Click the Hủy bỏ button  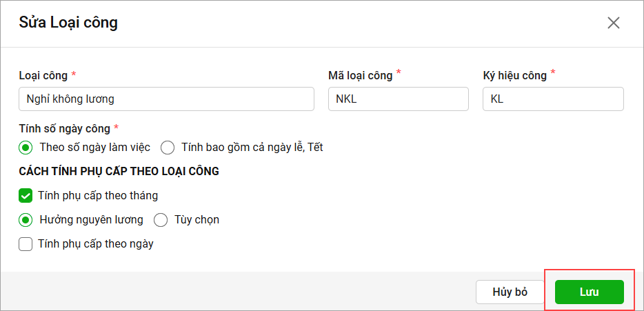510,292
